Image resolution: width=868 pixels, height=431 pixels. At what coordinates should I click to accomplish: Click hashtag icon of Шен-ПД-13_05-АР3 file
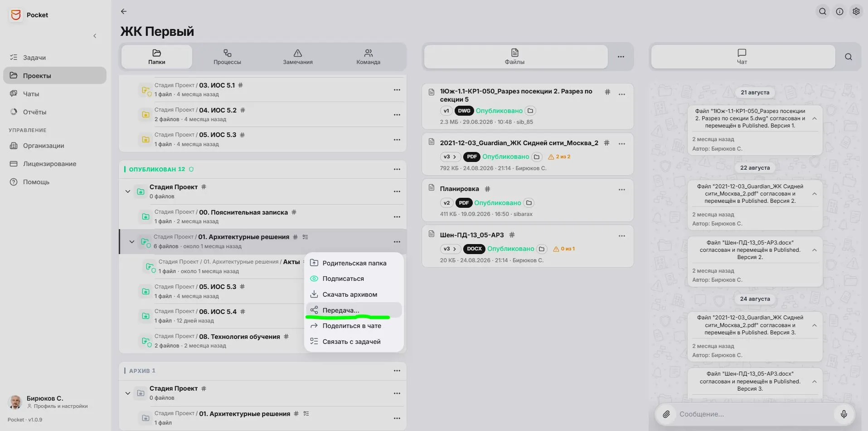pyautogui.click(x=512, y=235)
